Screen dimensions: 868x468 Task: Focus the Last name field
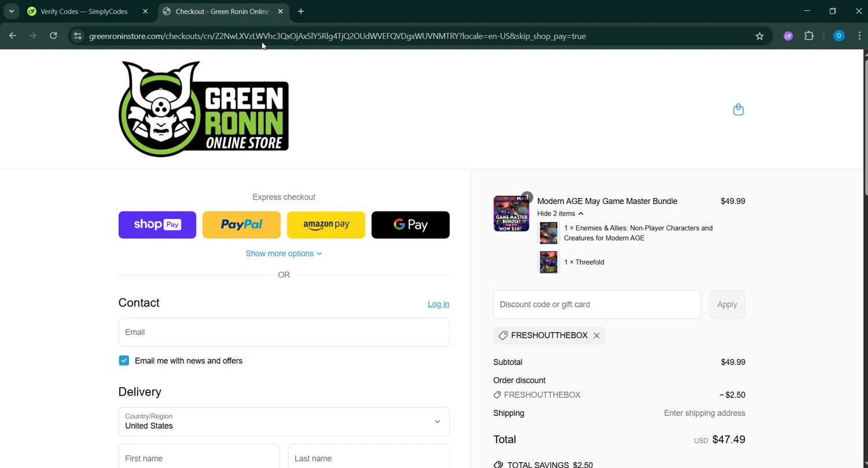click(369, 458)
